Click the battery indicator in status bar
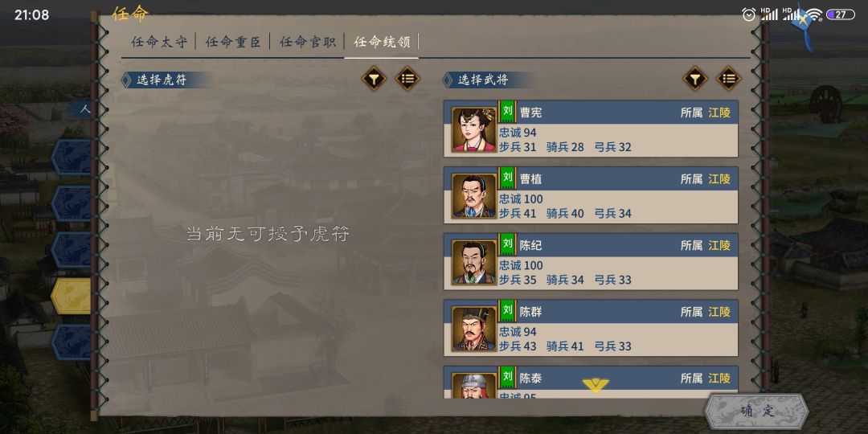This screenshot has height=434, width=868. pyautogui.click(x=841, y=14)
